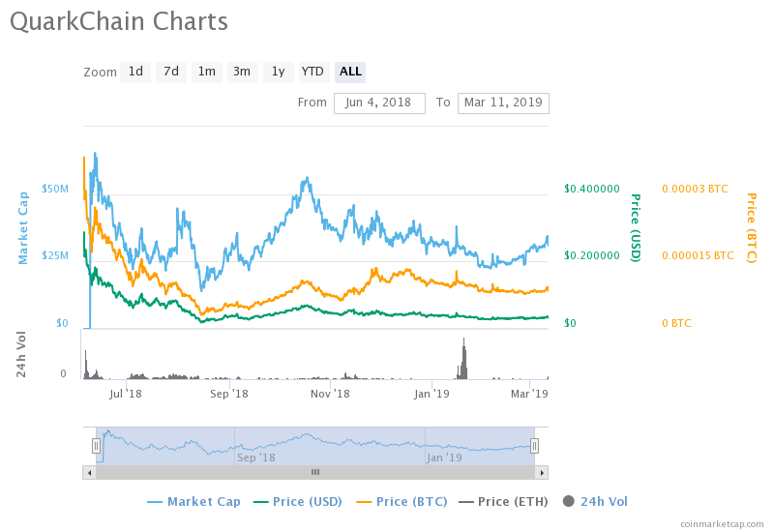The image size is (774, 532).
Task: Set zoom range to 3m
Action: pyautogui.click(x=242, y=72)
